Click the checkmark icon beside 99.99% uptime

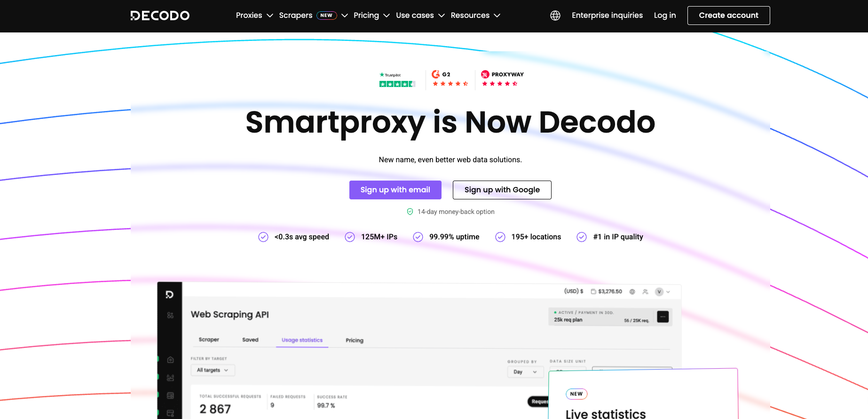tap(418, 237)
